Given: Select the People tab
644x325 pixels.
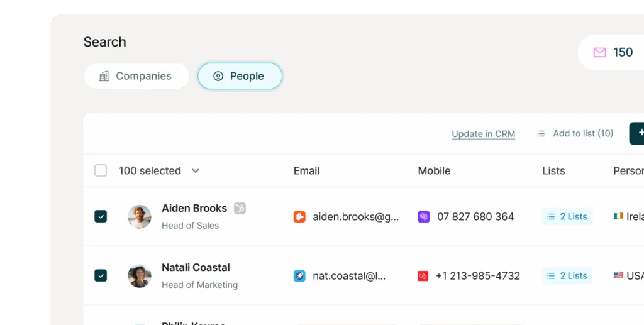Looking at the screenshot, I should [240, 76].
